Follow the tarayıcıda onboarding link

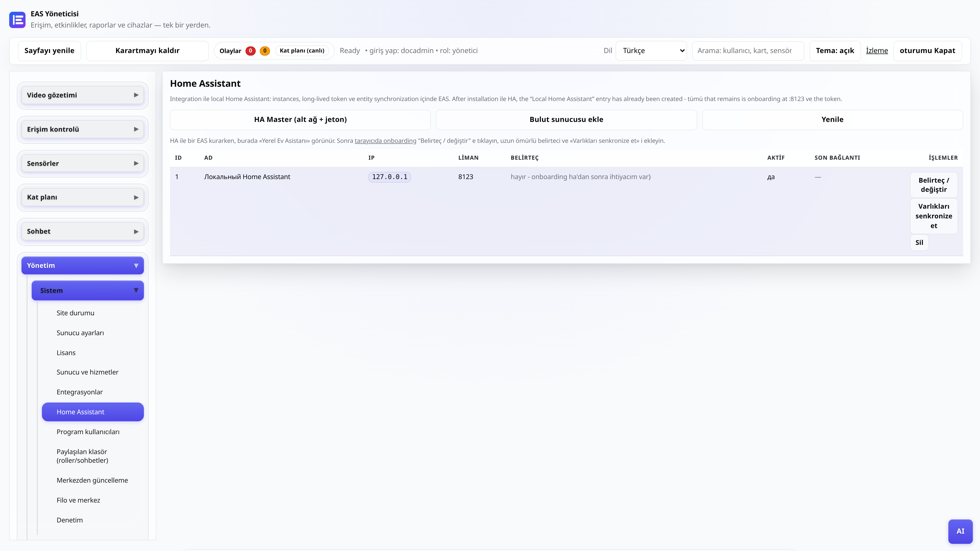click(x=385, y=141)
